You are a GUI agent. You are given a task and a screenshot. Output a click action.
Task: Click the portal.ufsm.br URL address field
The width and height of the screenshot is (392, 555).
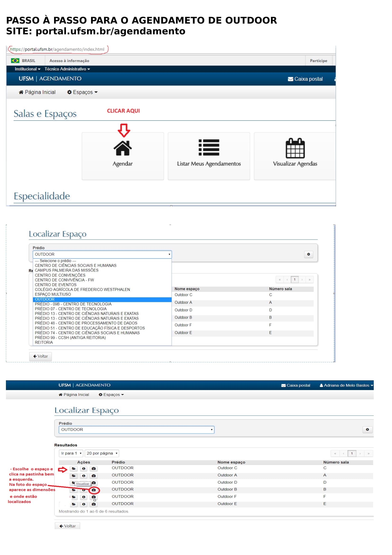pyautogui.click(x=57, y=49)
